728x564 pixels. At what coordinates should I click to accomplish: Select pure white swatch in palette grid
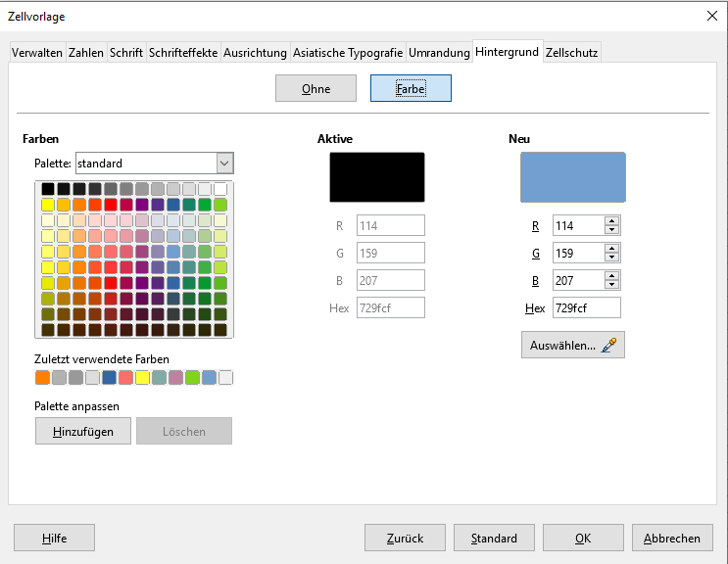coord(220,189)
